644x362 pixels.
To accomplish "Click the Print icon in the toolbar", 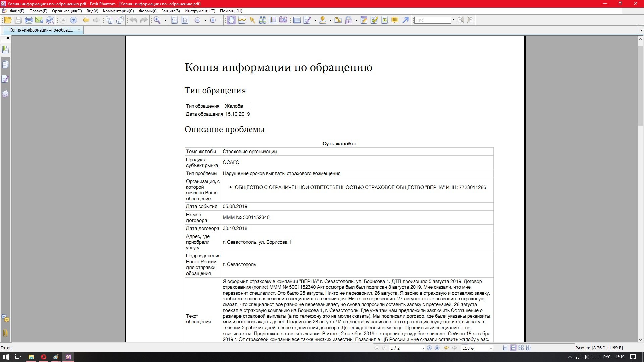I will (x=29, y=20).
